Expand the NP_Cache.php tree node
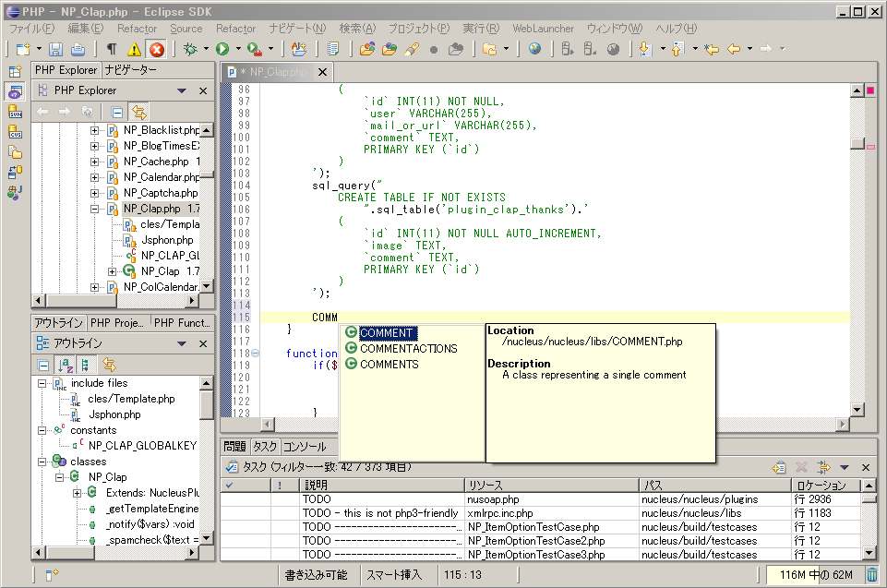The image size is (887, 588). click(x=94, y=162)
